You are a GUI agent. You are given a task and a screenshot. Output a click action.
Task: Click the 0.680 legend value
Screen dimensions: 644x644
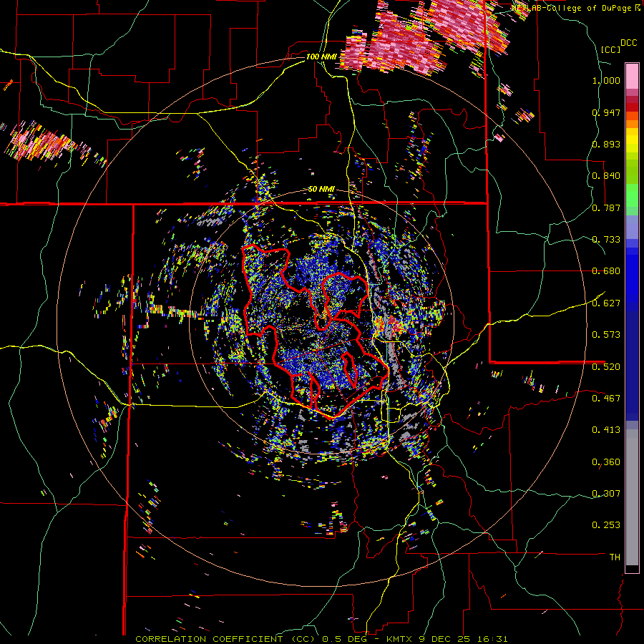click(606, 271)
